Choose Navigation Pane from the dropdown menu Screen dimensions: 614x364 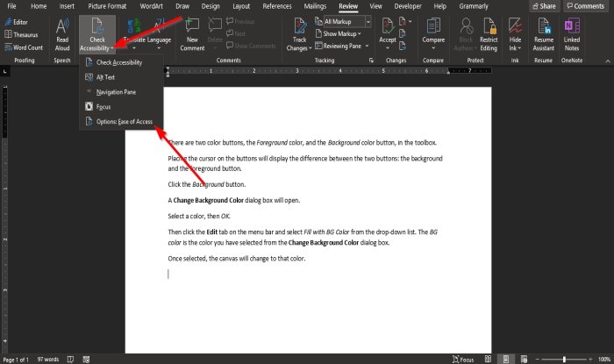[x=121, y=92]
